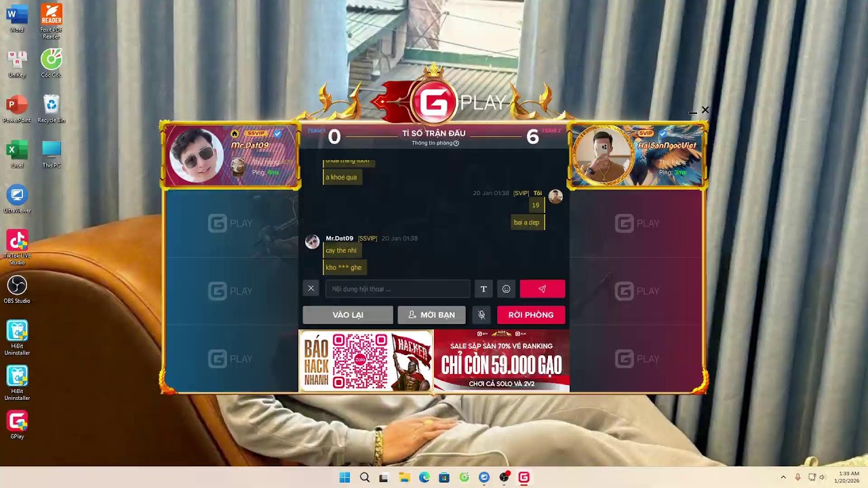
Task: Launch Microsoft Edge from the taskbar
Action: pos(425,477)
